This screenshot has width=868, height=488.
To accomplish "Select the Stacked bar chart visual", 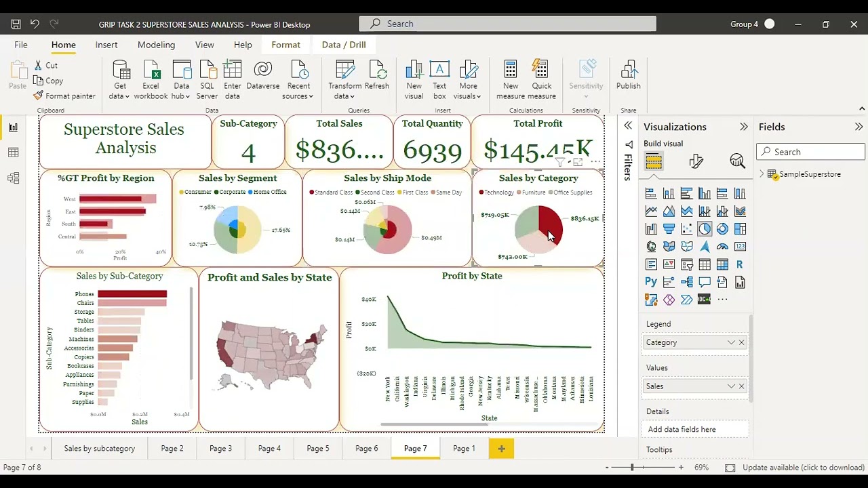I will pyautogui.click(x=651, y=194).
